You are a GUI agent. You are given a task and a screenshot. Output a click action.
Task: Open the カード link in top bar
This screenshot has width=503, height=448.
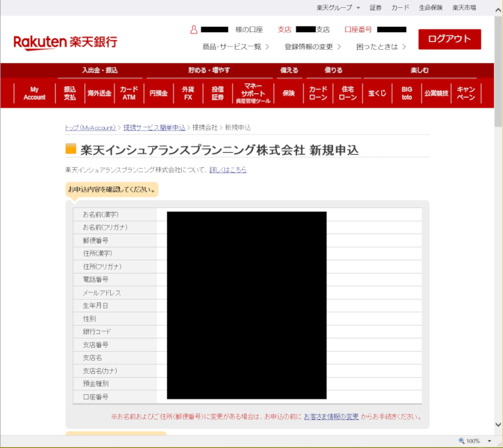click(400, 8)
